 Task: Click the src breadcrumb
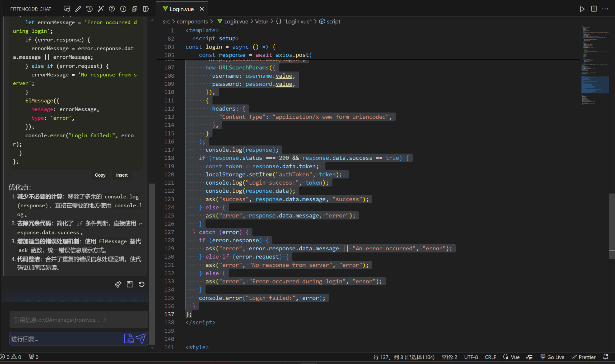(x=166, y=22)
